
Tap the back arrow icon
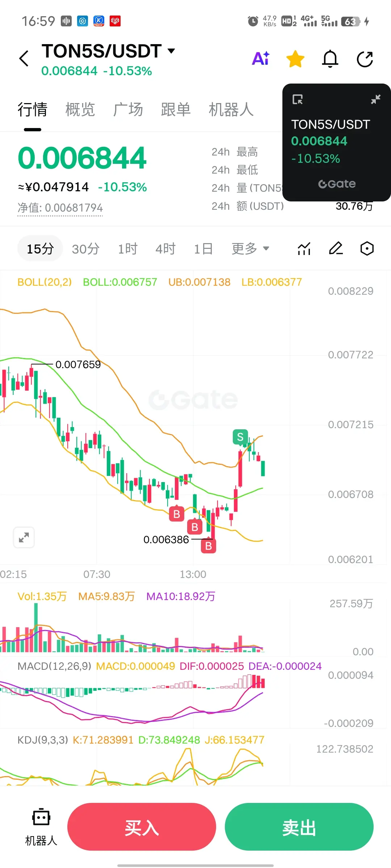click(24, 59)
